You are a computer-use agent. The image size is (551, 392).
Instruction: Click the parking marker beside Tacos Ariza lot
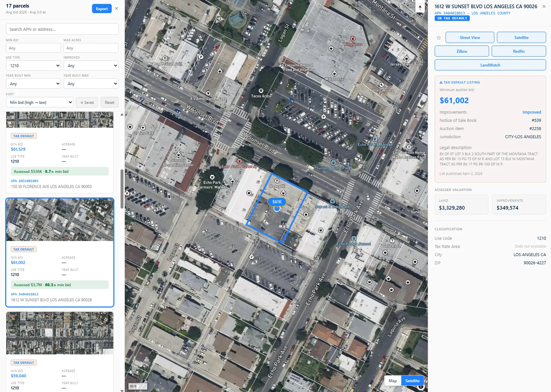324,117
